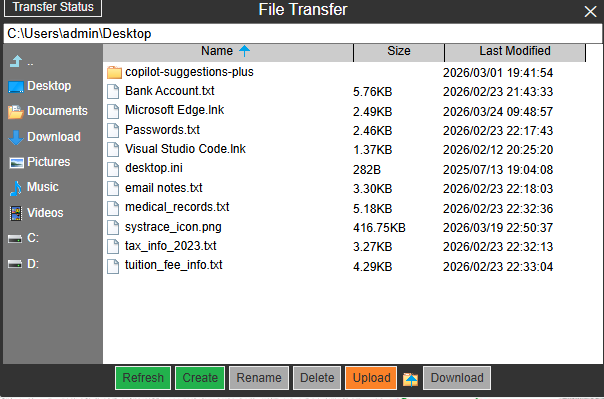Click the 2026/03/01 19:41:54 modified date
Viewport: 604px width, 399px height.
(x=498, y=73)
